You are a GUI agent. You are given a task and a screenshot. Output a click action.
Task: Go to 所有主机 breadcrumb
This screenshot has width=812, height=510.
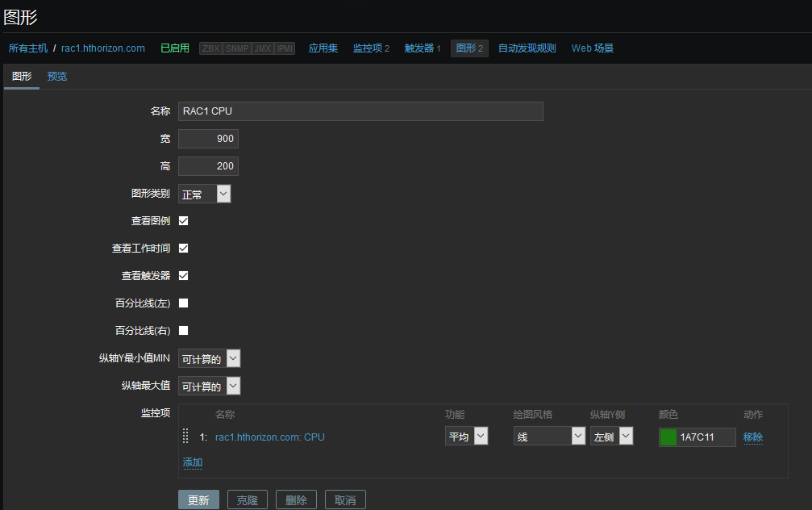(28, 48)
